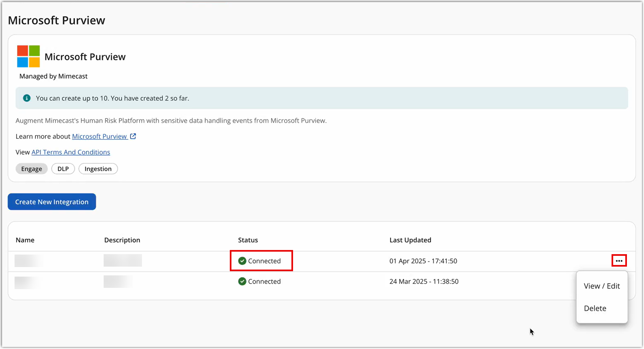Click the green Connected checkmark on the second integration
644x349 pixels.
(x=242, y=281)
